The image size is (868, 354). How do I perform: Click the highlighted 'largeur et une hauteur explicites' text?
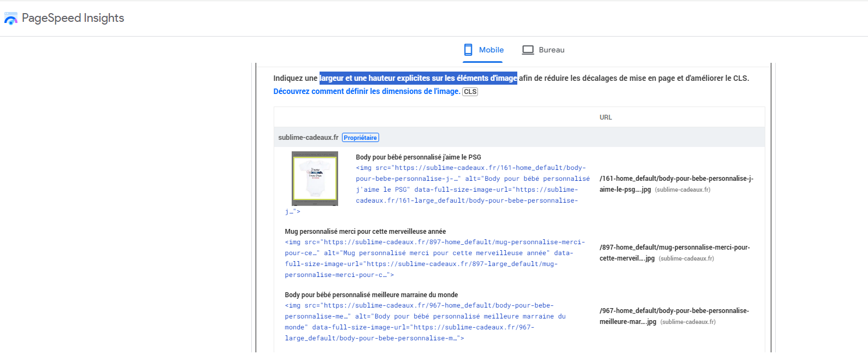(418, 78)
